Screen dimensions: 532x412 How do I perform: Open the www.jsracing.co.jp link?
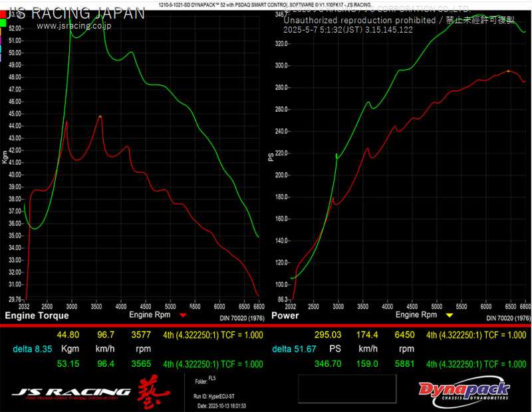click(x=74, y=26)
